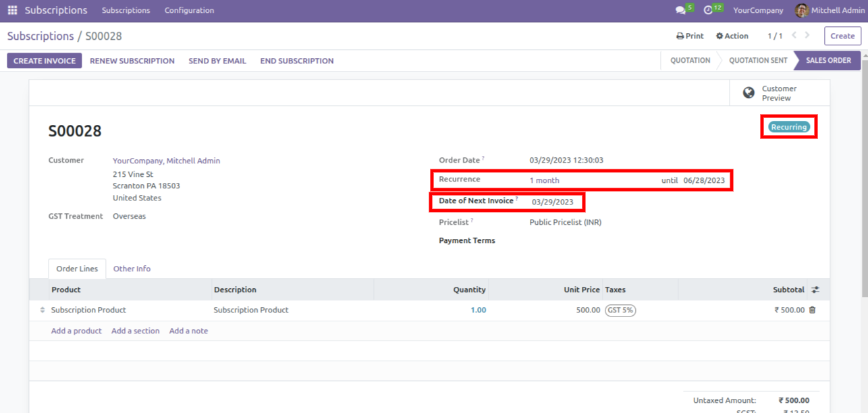Open the Action gear dropdown
Viewport: 868px width, 413px height.
(732, 36)
